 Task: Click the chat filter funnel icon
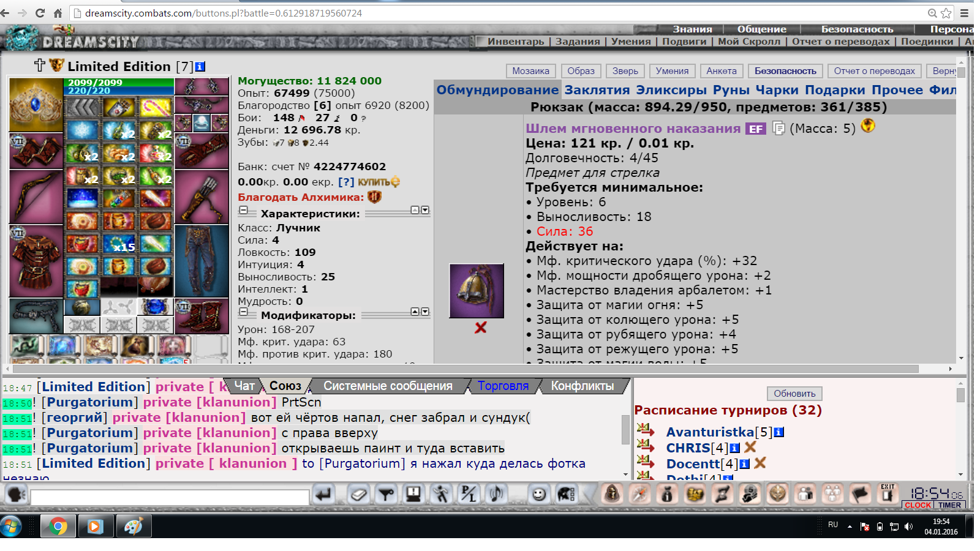click(386, 493)
